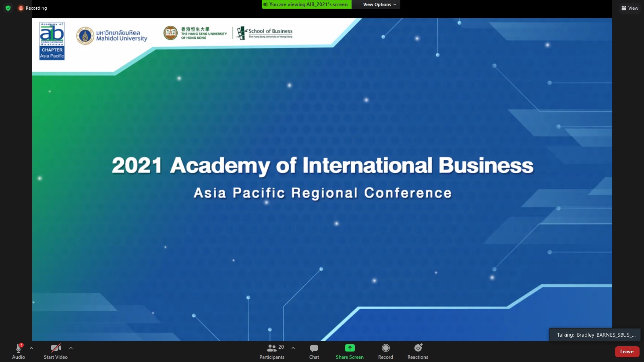The image size is (644, 362).
Task: Click the Mahidol University logo
Action: 112,36
